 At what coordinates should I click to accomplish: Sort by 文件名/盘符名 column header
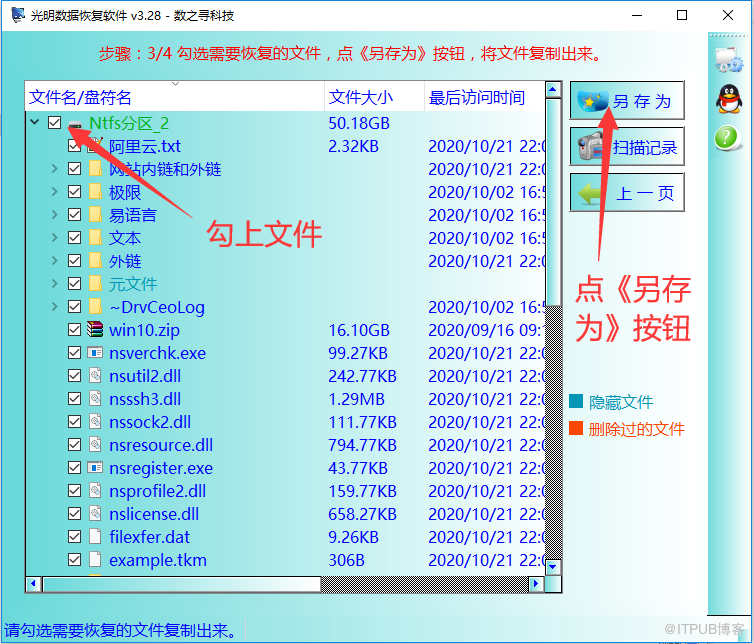pos(175,97)
